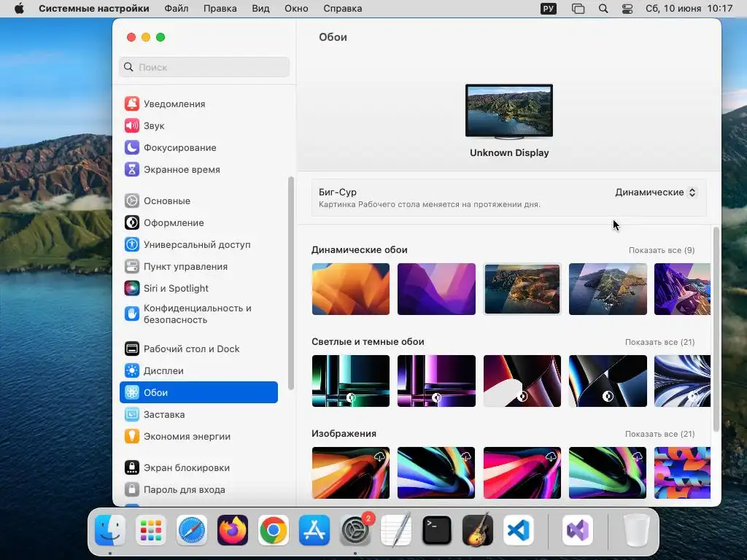Image resolution: width=747 pixels, height=560 pixels.
Task: Click the Stage Manager windows icon in menu bar
Action: tap(578, 9)
